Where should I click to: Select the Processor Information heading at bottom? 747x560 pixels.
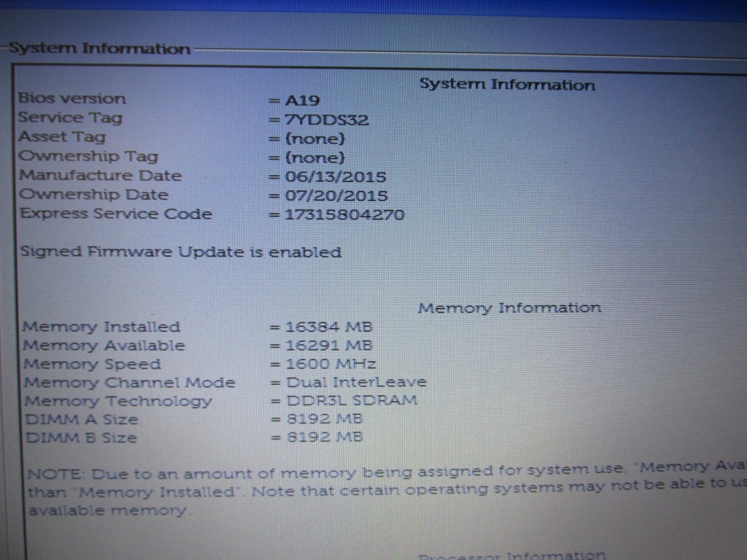coord(512,555)
